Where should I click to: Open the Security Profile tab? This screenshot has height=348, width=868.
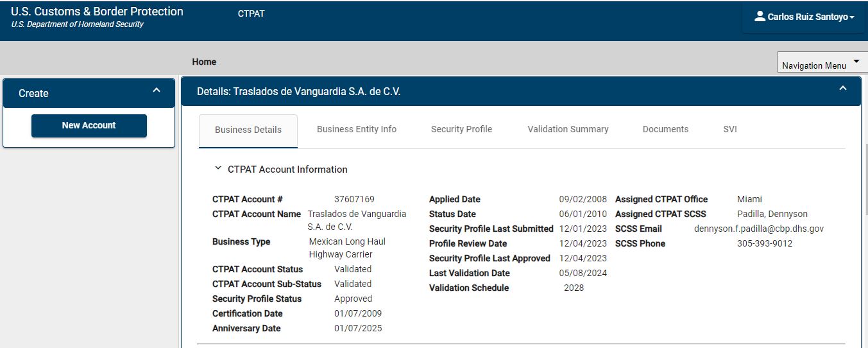point(461,130)
